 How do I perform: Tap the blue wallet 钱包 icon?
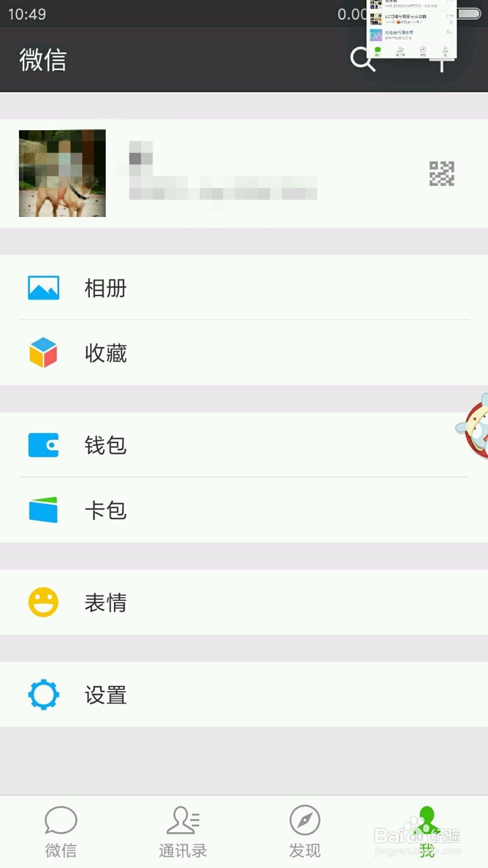coord(43,445)
